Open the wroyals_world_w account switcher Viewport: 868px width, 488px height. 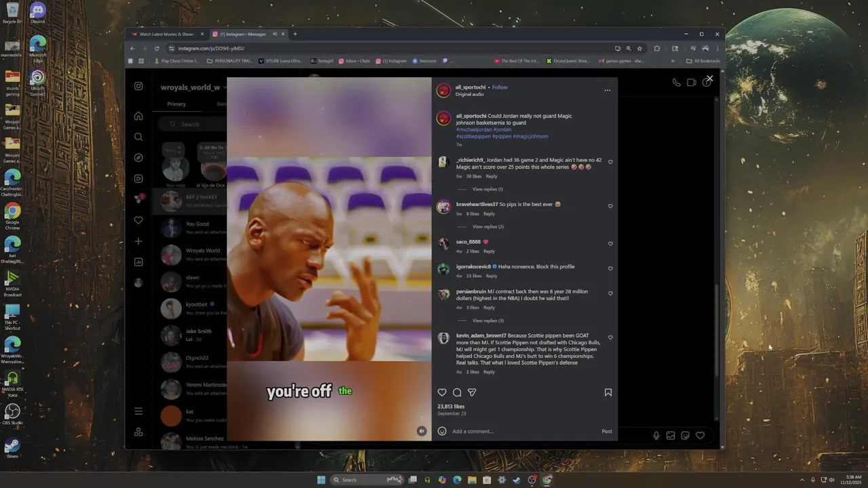pos(193,87)
